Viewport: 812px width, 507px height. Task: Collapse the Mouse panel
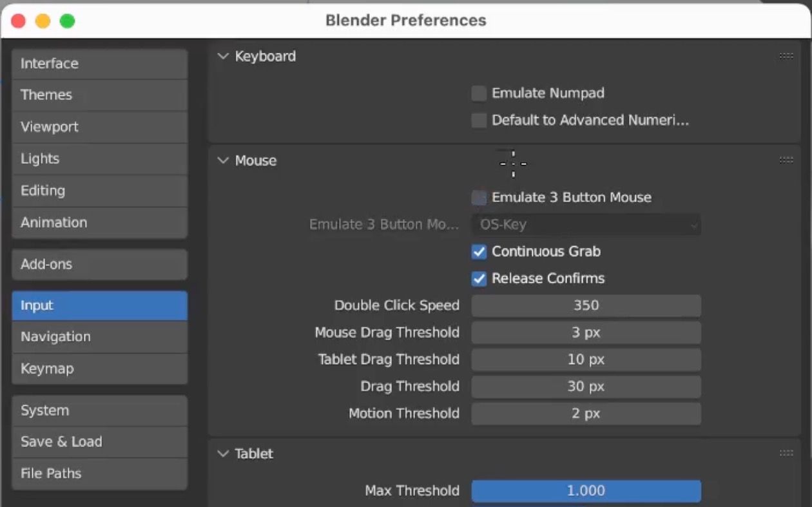click(224, 160)
